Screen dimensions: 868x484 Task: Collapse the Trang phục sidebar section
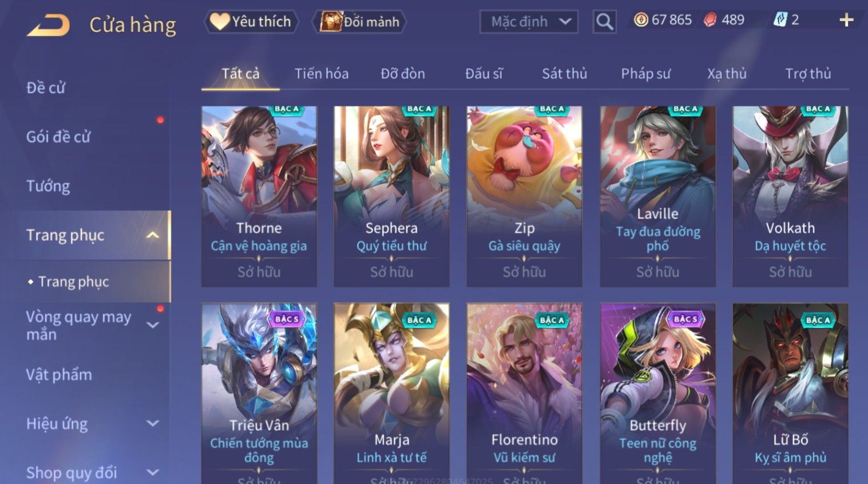[x=153, y=235]
